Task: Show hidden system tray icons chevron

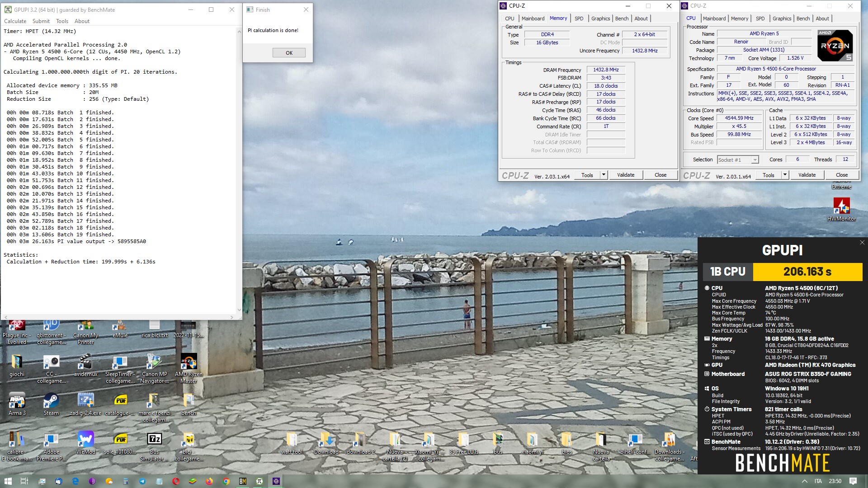Action: click(805, 481)
